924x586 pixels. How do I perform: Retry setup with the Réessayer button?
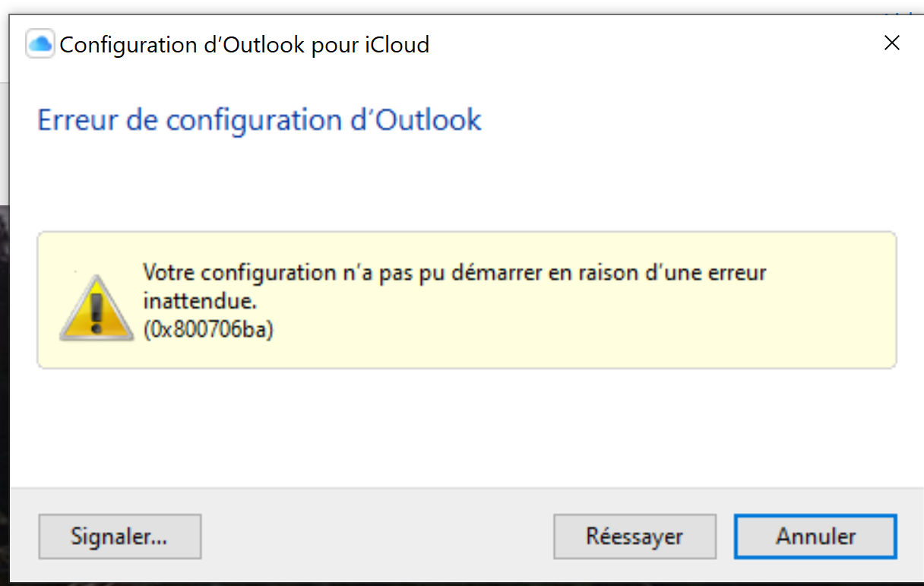[x=634, y=537]
